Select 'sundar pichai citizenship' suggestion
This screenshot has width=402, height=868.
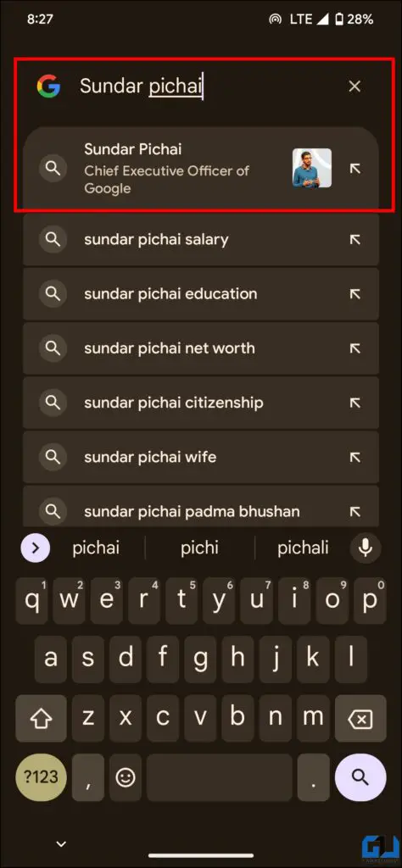coord(201,403)
